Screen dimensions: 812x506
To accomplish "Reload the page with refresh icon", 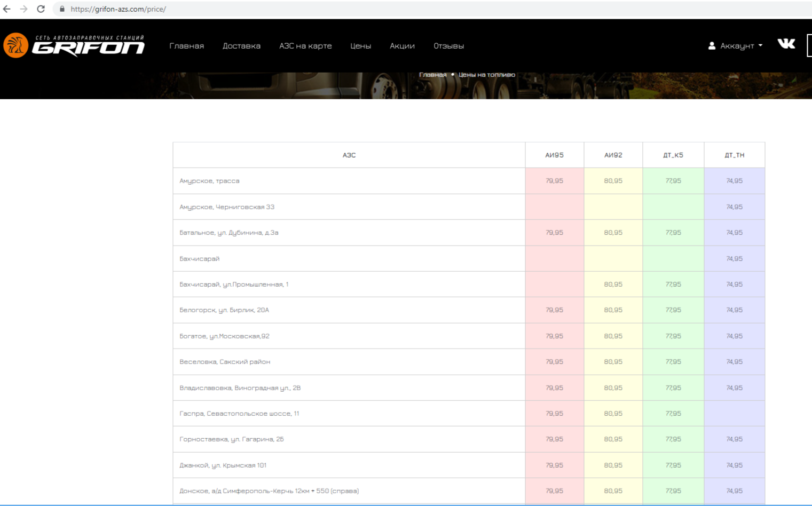I will click(x=41, y=9).
